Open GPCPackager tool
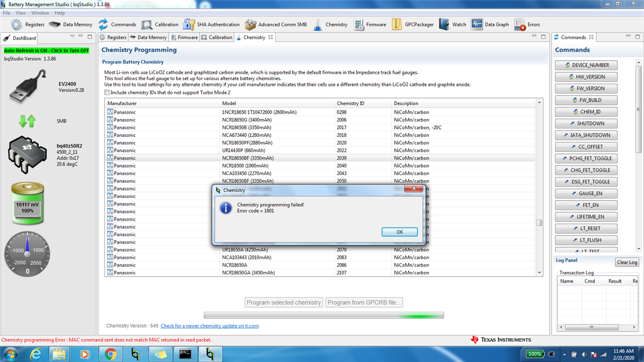The image size is (644, 362). pyautogui.click(x=413, y=25)
